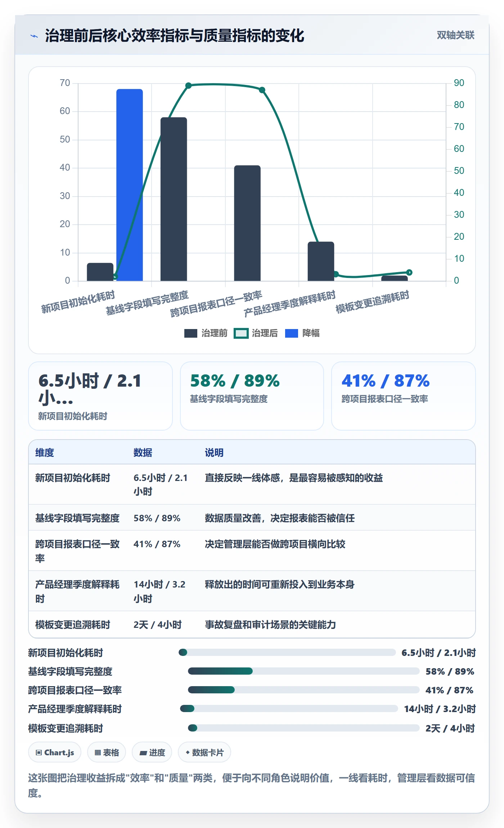The height and width of the screenshot is (828, 504).
Task: Click the green line point near 89
Action: [188, 85]
